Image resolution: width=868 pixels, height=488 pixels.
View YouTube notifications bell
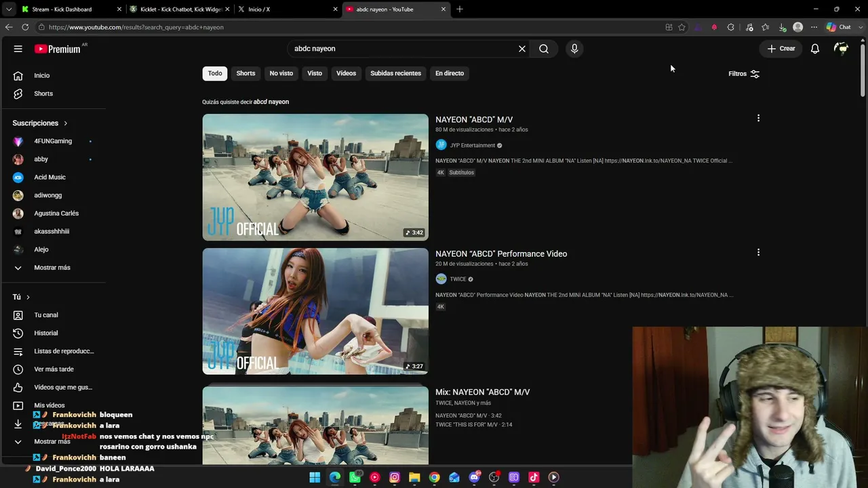815,49
